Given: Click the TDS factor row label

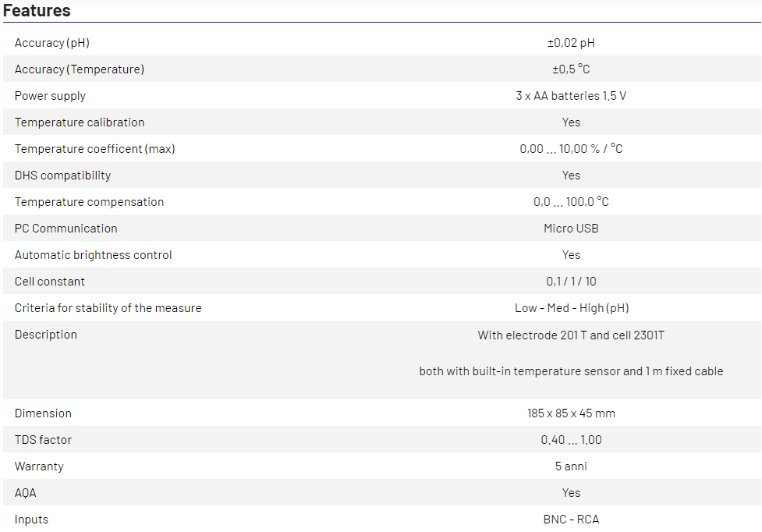Looking at the screenshot, I should (43, 440).
